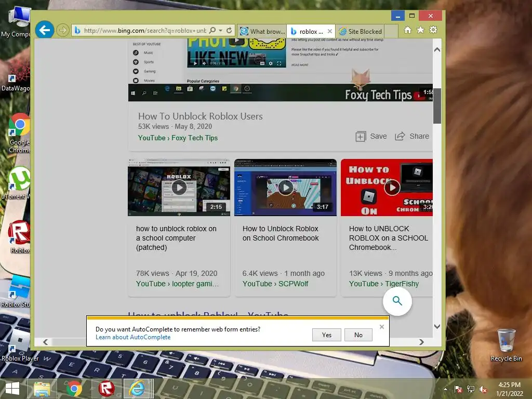Refresh the page
This screenshot has height=399, width=532.
229,31
